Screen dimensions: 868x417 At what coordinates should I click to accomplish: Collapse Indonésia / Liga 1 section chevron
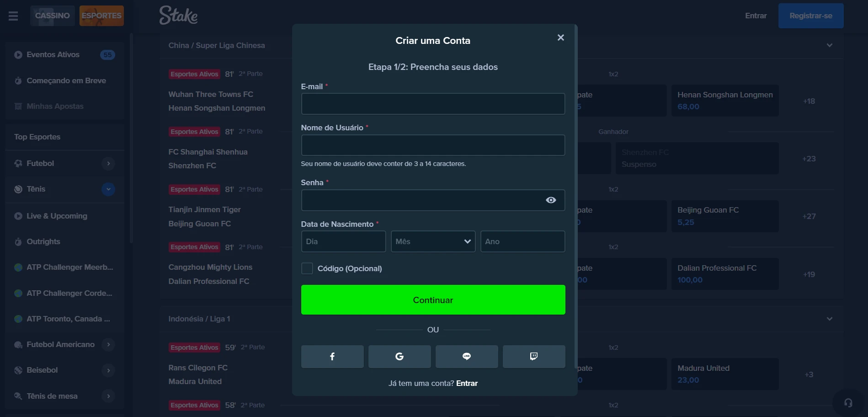coord(829,319)
